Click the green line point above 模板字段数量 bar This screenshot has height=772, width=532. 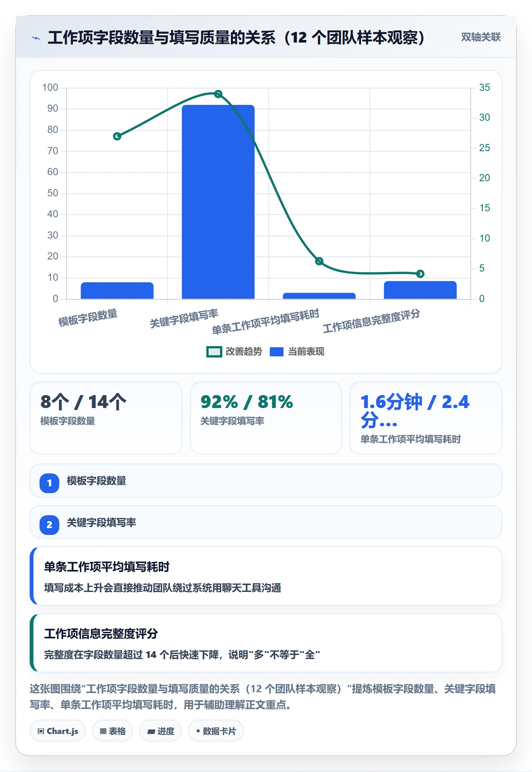click(117, 136)
